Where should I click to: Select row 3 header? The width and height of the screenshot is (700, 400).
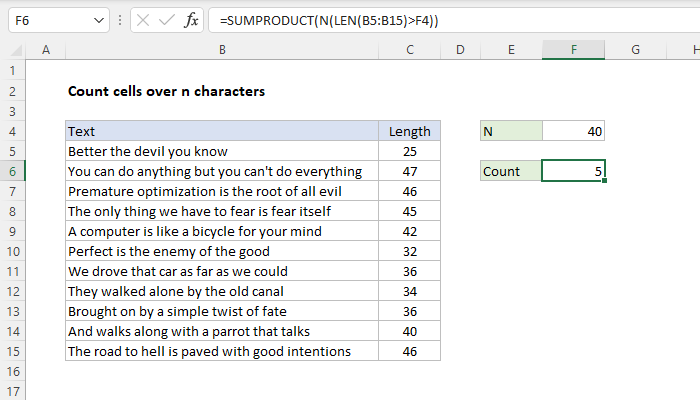(12, 111)
